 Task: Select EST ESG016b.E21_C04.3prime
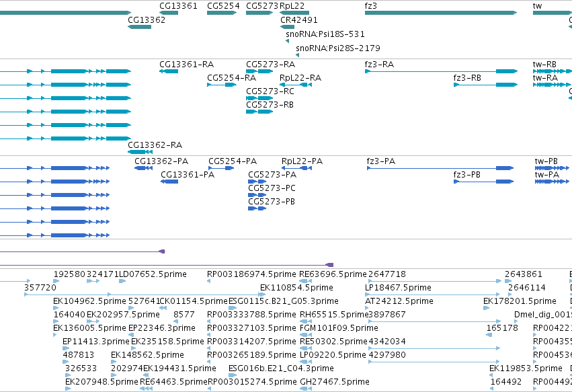(x=281, y=368)
